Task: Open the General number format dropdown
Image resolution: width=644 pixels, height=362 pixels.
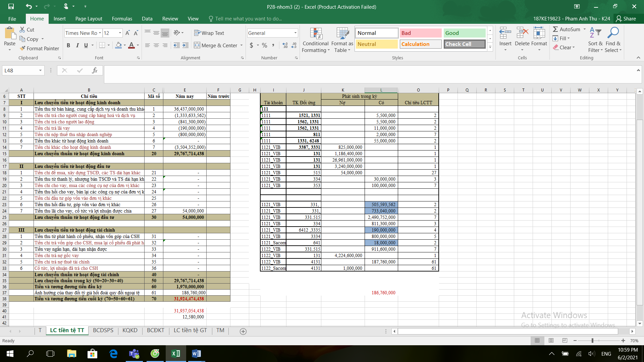Action: (295, 33)
